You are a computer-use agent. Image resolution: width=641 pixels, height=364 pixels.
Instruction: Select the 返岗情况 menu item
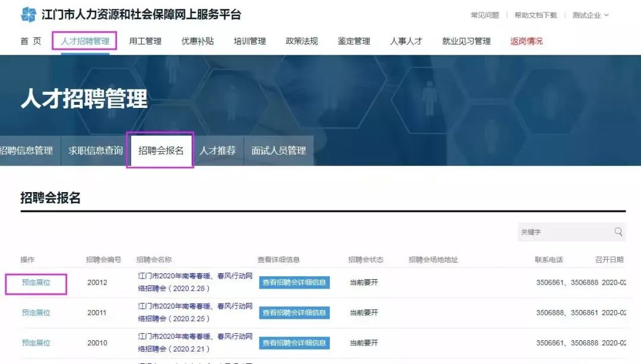pos(526,41)
